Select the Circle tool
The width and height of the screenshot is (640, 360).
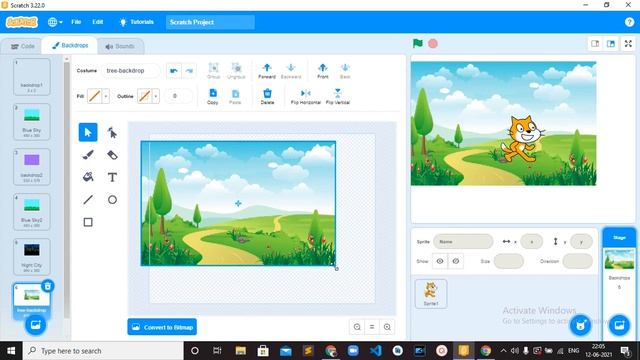coord(112,200)
